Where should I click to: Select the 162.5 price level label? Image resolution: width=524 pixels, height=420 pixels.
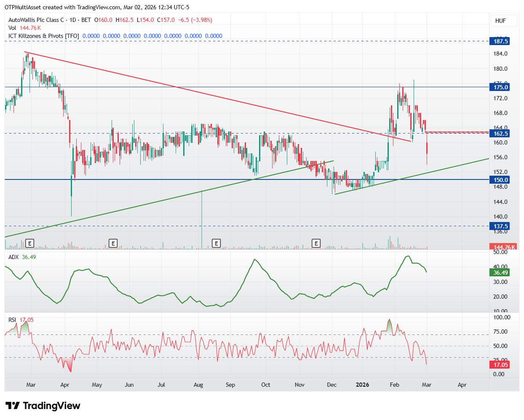click(x=500, y=134)
